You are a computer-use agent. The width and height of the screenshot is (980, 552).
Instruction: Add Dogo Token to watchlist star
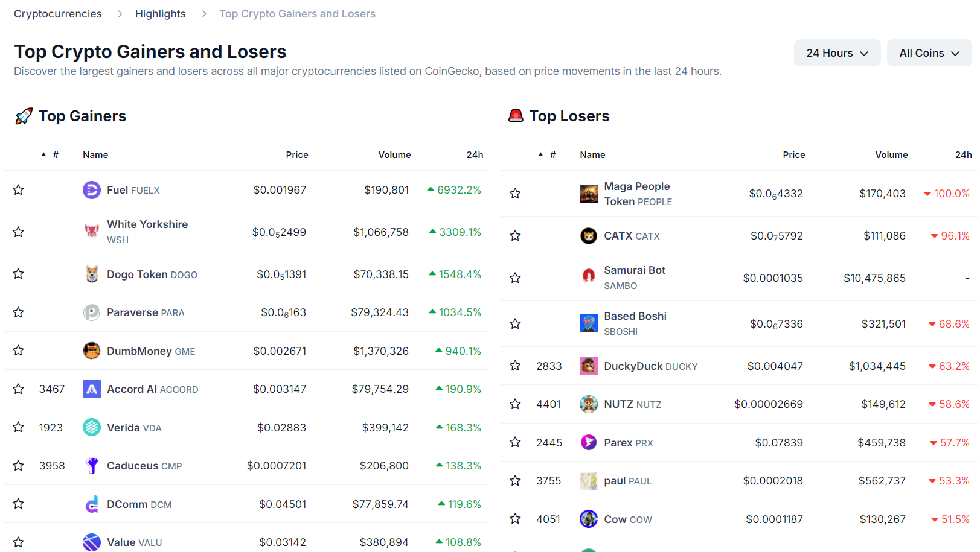tap(19, 274)
